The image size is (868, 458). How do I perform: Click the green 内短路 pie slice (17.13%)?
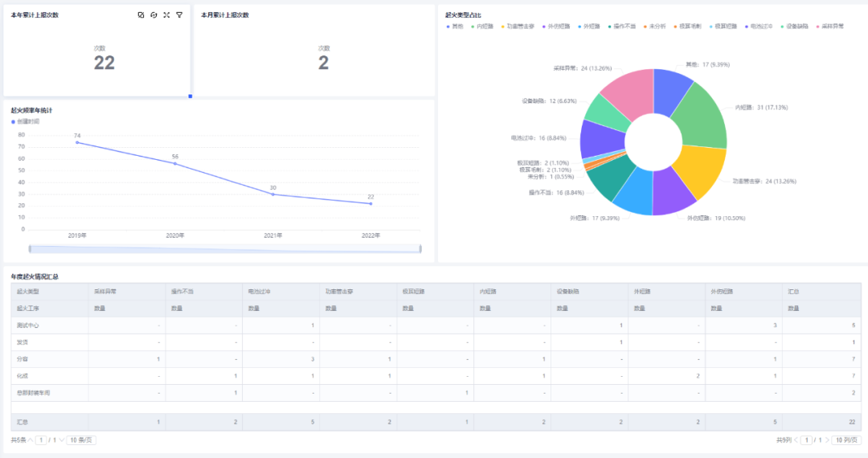coord(703,117)
